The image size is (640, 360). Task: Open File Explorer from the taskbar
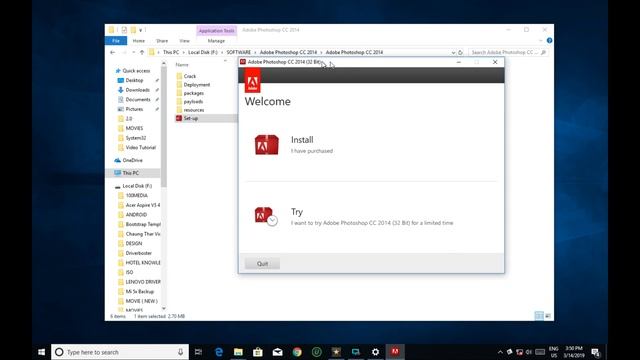click(238, 352)
